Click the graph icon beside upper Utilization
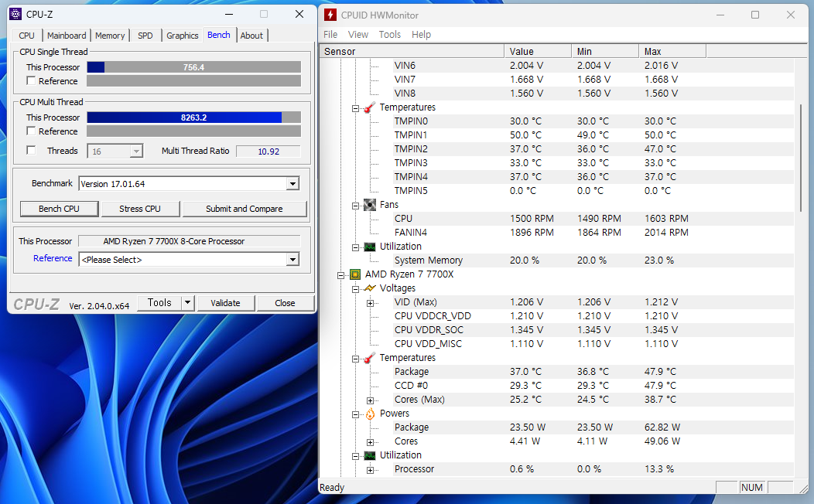Image resolution: width=814 pixels, height=504 pixels. point(370,247)
